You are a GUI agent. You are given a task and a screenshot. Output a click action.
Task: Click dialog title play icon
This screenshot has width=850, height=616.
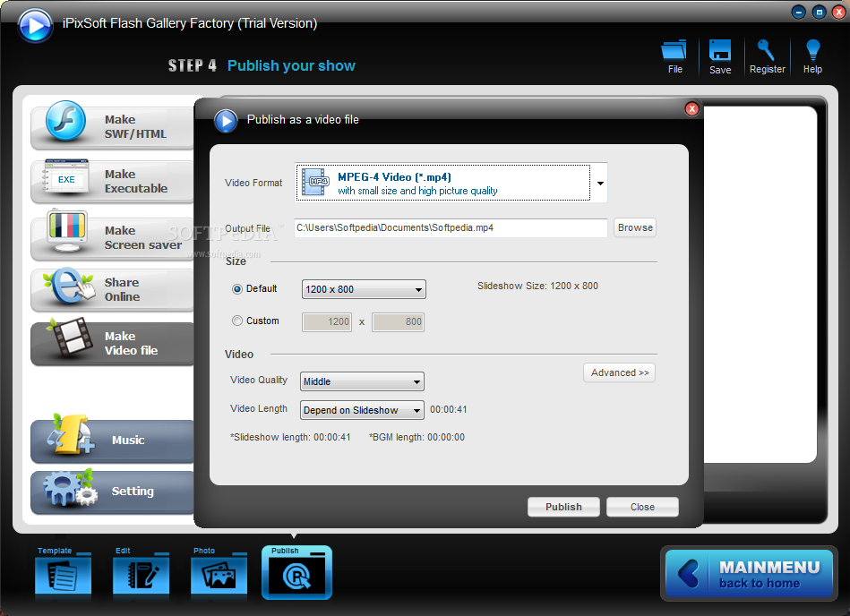226,121
